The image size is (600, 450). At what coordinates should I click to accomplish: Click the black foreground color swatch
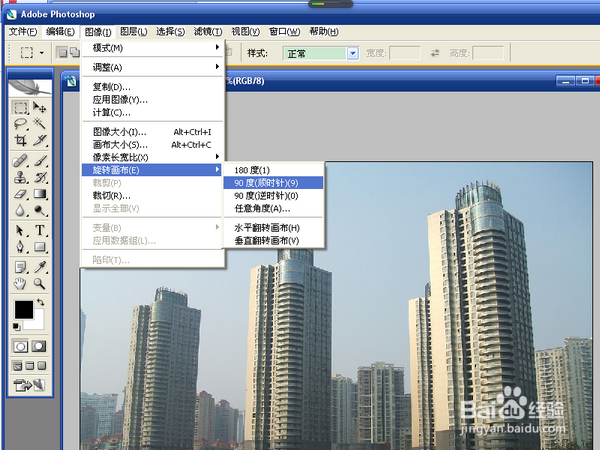pyautogui.click(x=24, y=310)
